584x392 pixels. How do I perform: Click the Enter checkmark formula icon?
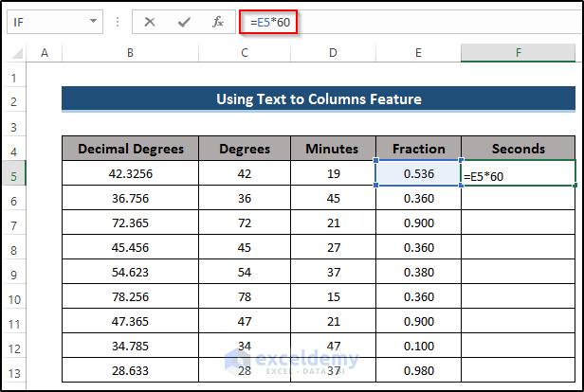(185, 21)
